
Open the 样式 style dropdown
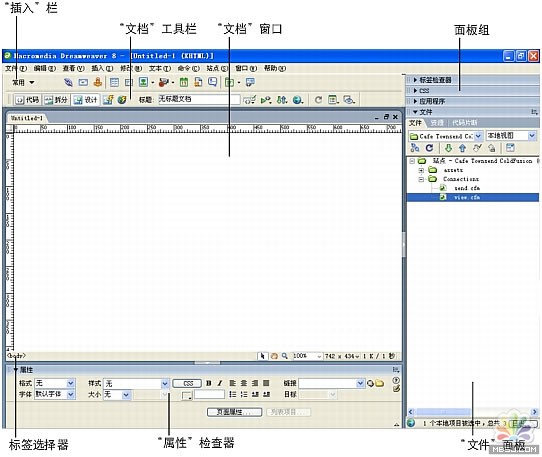tap(165, 383)
